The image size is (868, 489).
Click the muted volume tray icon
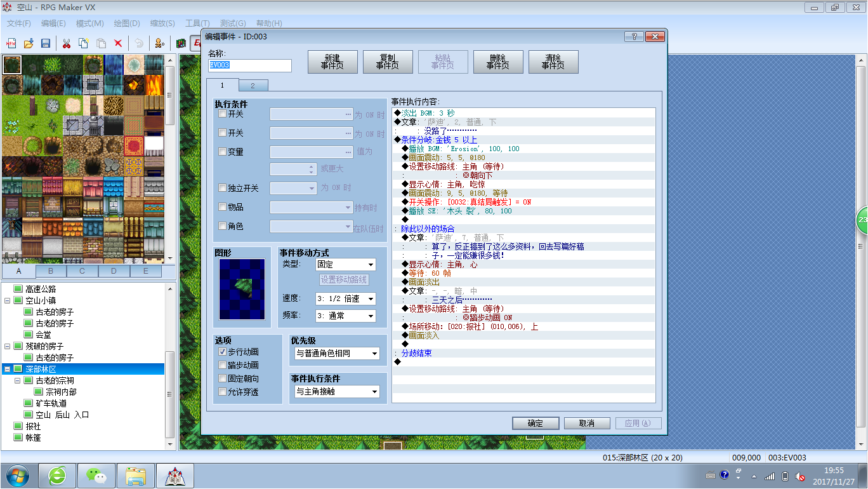point(801,476)
